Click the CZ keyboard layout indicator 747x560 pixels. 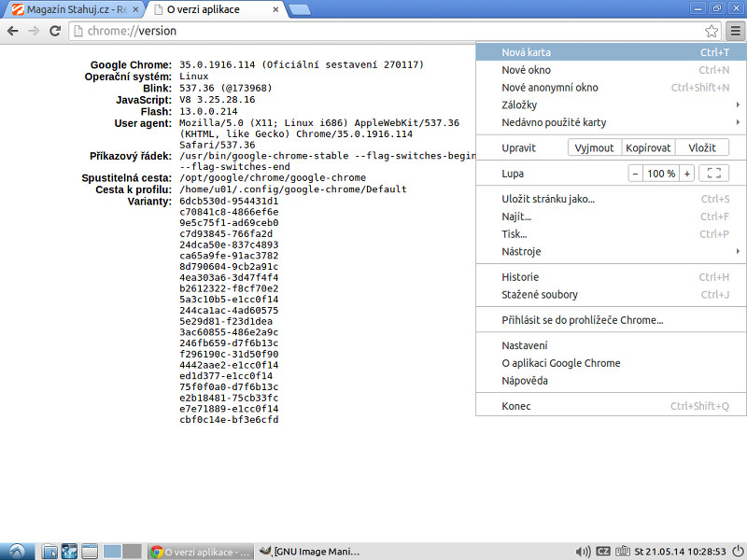[x=603, y=552]
